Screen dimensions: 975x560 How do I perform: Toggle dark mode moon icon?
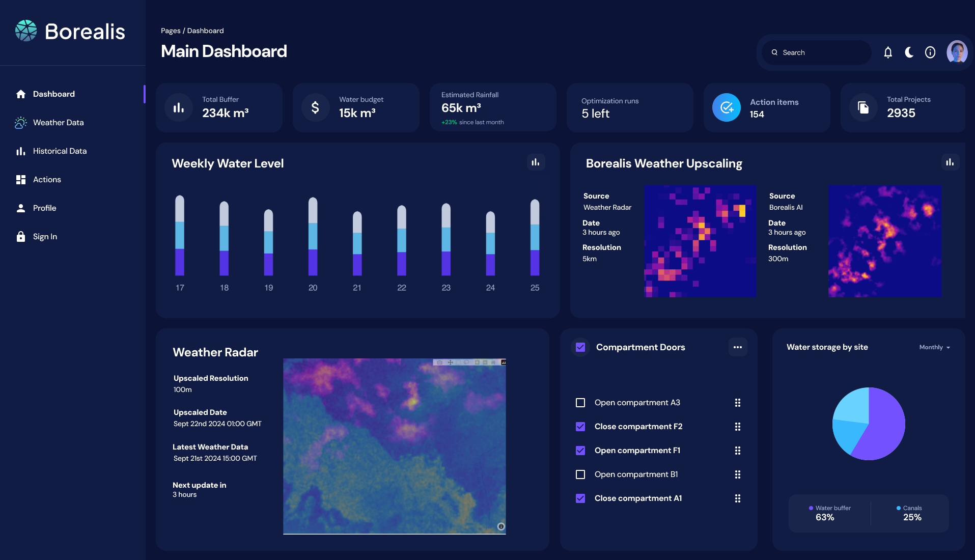click(909, 52)
